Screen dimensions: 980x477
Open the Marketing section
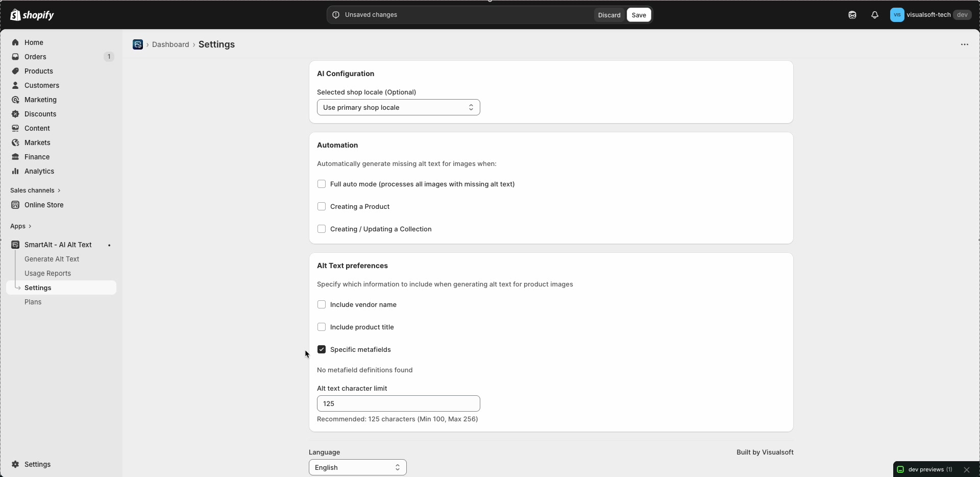pyautogui.click(x=40, y=100)
